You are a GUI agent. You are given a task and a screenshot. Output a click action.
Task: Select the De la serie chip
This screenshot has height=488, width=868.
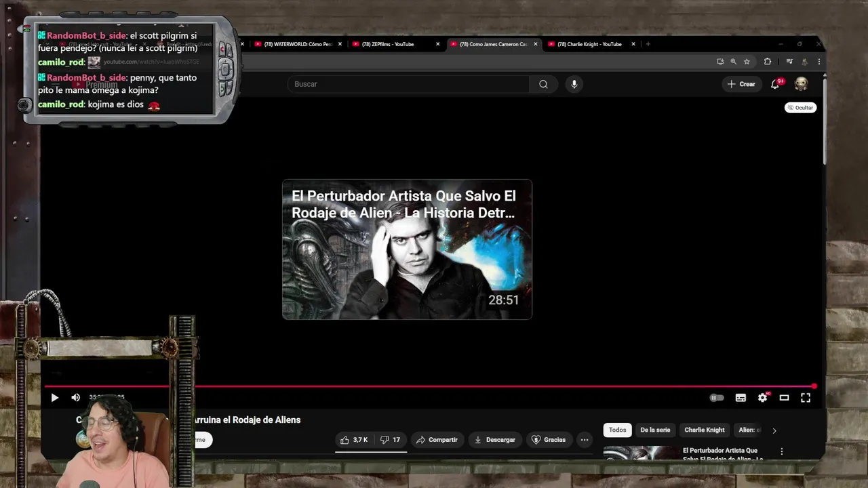tap(655, 430)
